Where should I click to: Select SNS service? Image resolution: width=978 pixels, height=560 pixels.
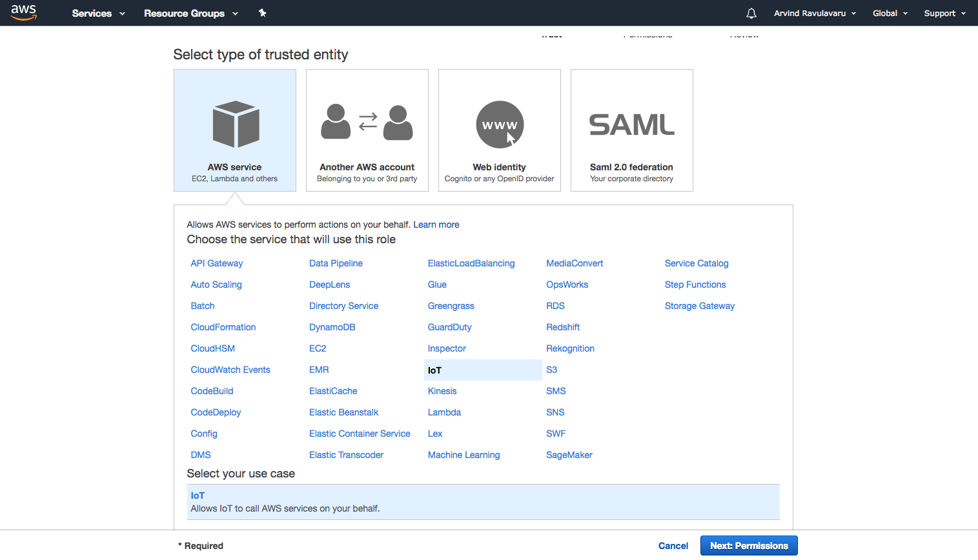(555, 412)
